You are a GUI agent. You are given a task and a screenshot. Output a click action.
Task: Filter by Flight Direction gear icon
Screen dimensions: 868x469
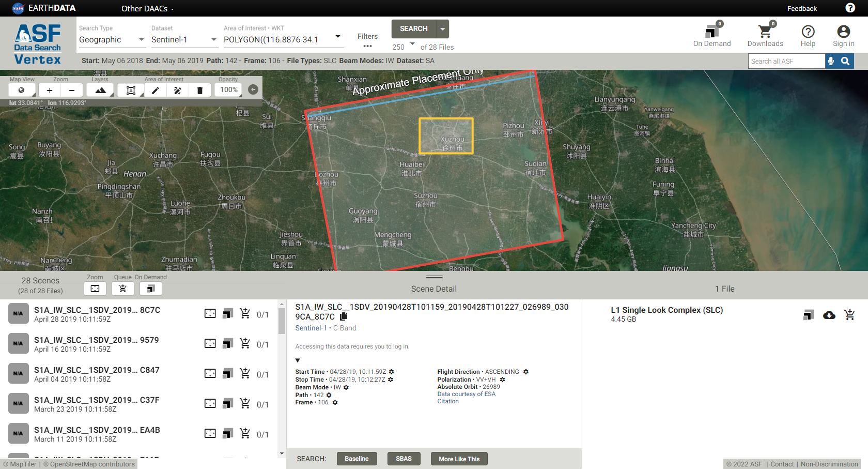526,372
